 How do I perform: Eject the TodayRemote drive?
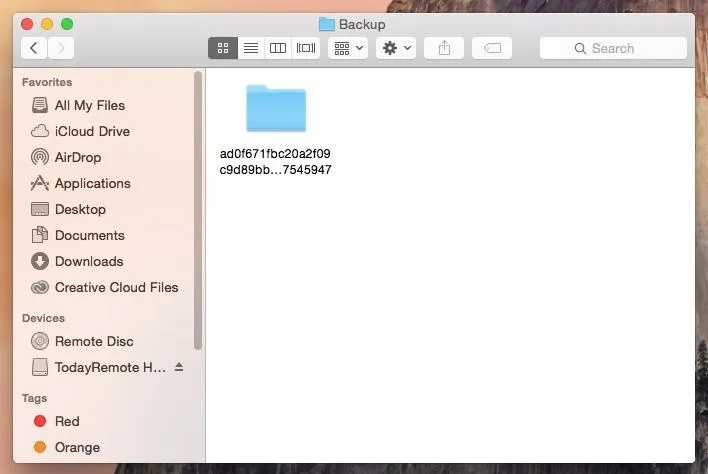point(179,367)
